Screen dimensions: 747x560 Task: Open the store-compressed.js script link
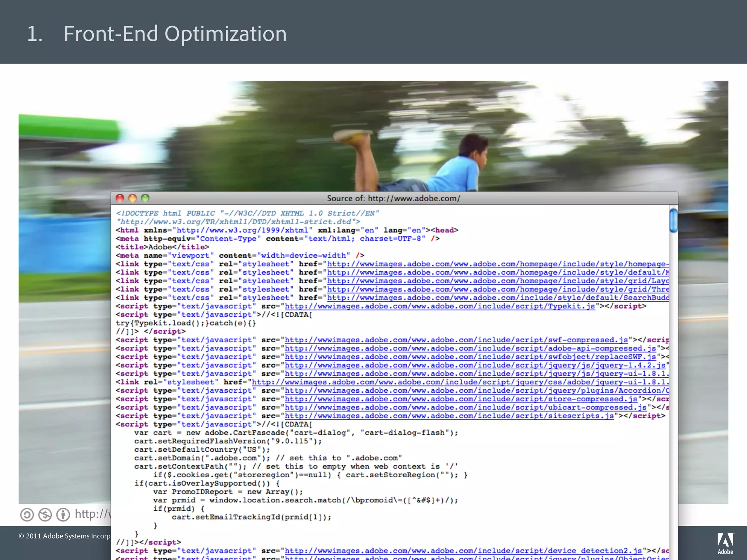click(461, 399)
